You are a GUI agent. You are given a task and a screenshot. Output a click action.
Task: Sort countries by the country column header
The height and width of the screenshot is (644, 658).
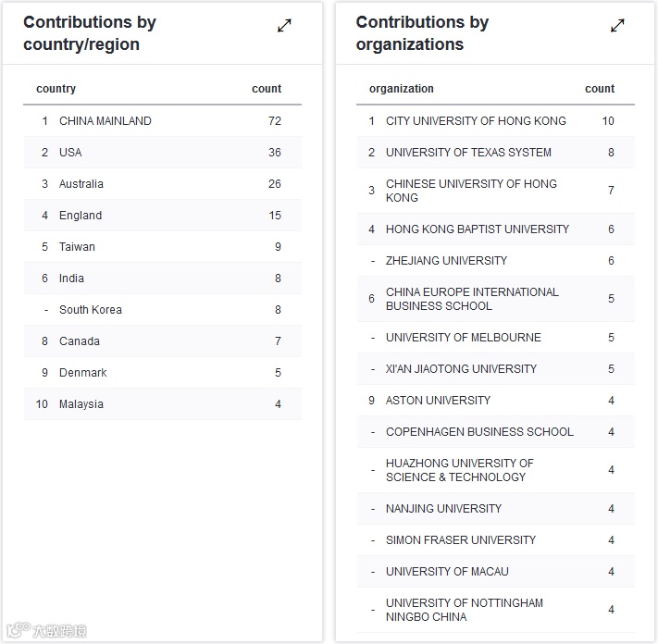click(x=56, y=89)
